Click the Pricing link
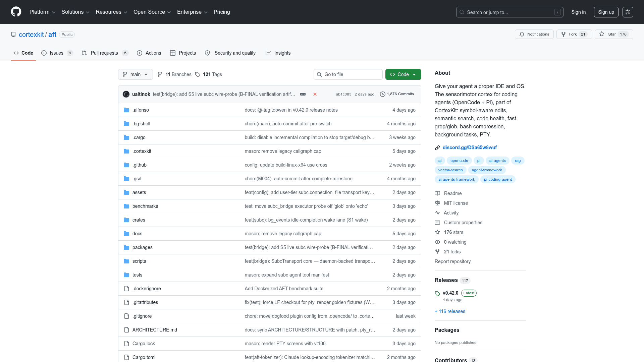The width and height of the screenshot is (644, 362). (222, 12)
